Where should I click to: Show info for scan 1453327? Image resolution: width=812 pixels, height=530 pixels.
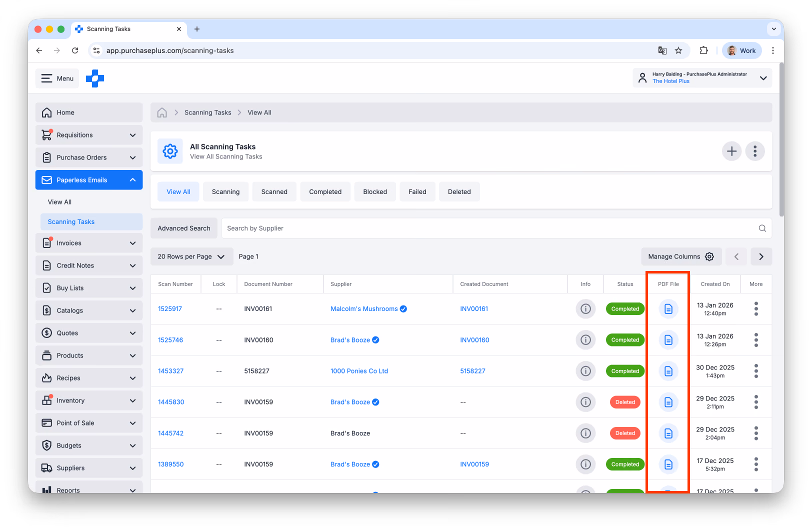tap(585, 371)
